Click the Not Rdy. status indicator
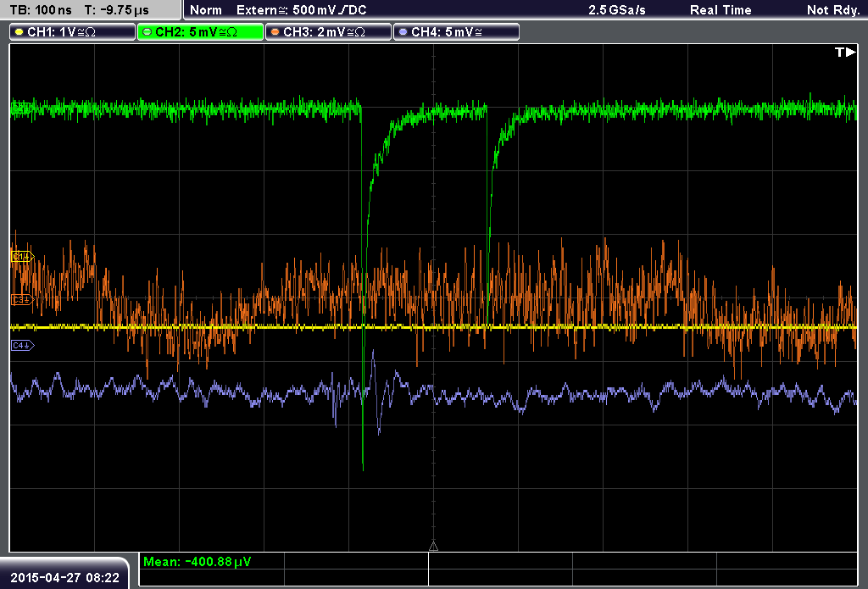The height and width of the screenshot is (589, 868). (833, 10)
